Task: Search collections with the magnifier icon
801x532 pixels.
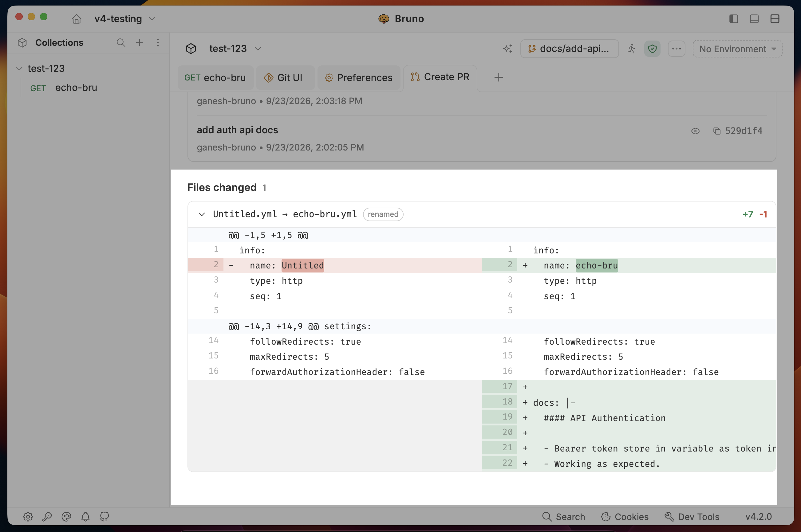Action: tap(121, 42)
